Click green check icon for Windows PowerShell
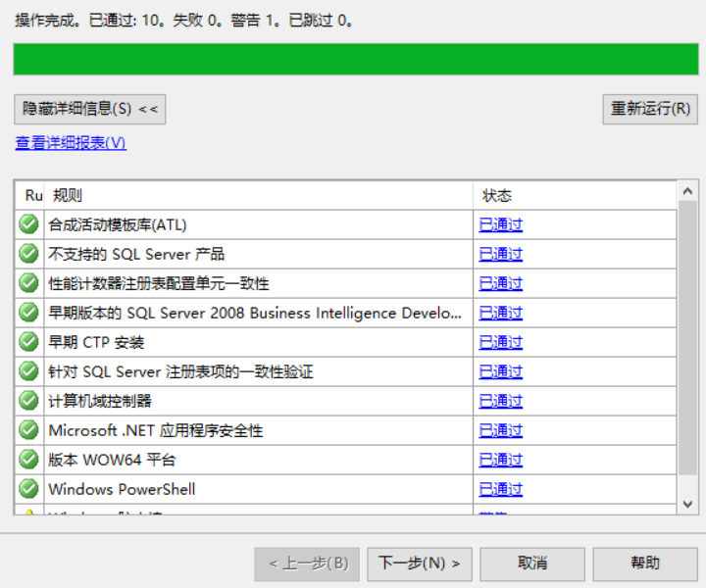The image size is (706, 588). pos(28,489)
